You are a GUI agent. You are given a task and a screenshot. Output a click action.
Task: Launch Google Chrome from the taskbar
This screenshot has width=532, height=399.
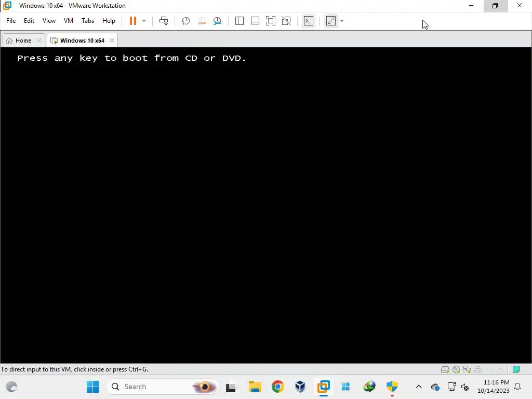click(x=277, y=387)
